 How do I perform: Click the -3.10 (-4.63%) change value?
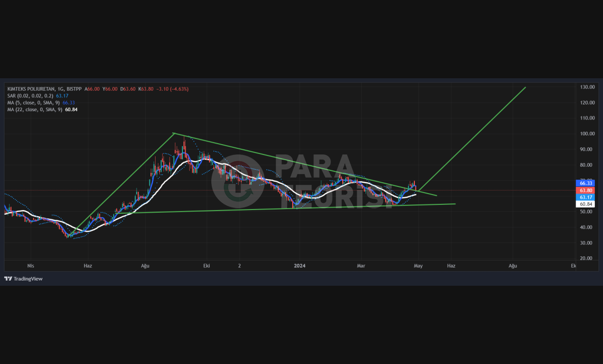click(x=172, y=89)
